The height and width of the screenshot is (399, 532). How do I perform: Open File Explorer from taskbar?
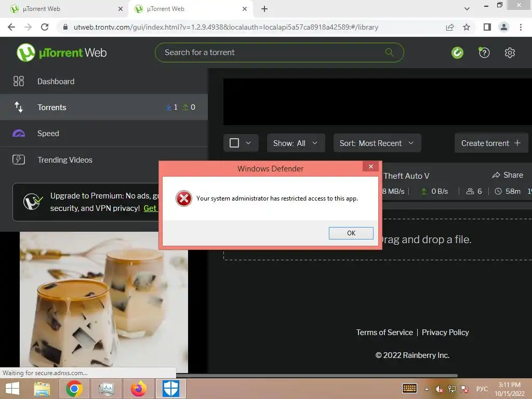pyautogui.click(x=42, y=389)
